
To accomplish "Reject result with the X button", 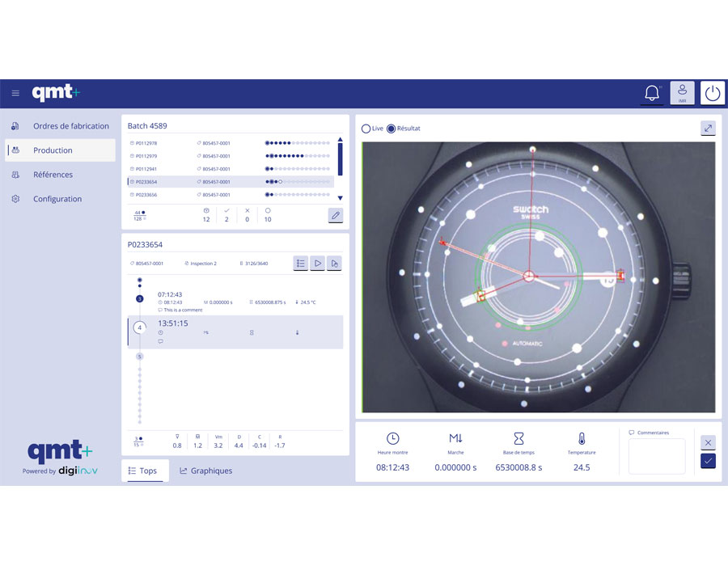I will 708,442.
